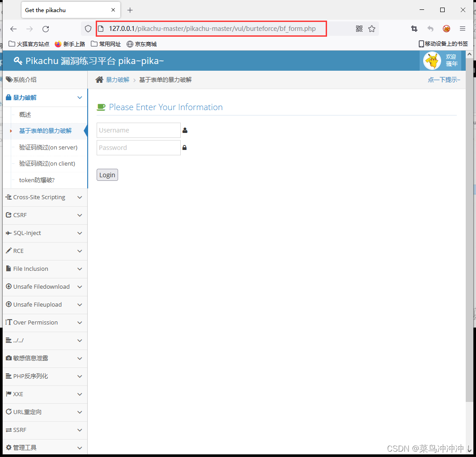Open the red blocked extension icon

click(x=446, y=29)
